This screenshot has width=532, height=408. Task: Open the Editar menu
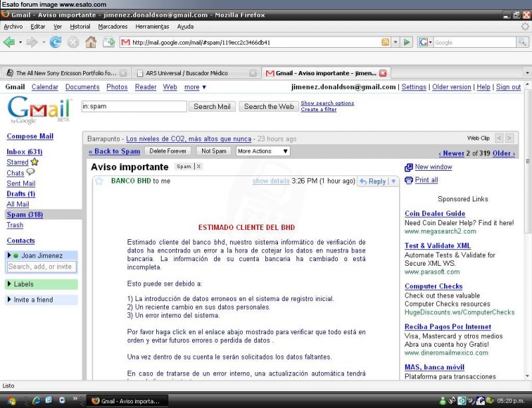pos(38,27)
